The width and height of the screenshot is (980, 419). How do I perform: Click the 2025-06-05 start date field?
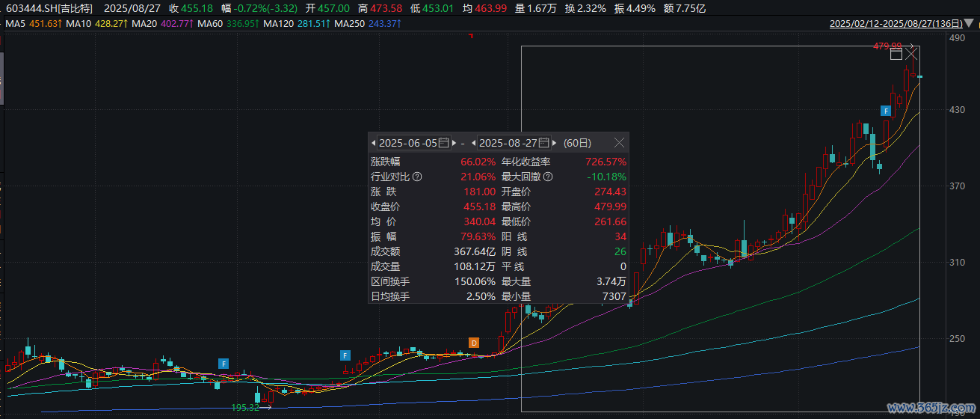click(408, 142)
